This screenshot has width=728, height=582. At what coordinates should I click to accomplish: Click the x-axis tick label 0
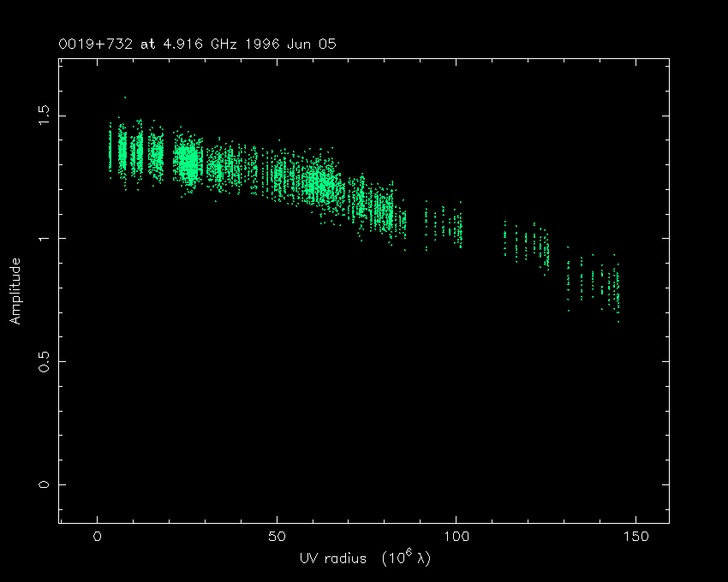pyautogui.click(x=98, y=537)
